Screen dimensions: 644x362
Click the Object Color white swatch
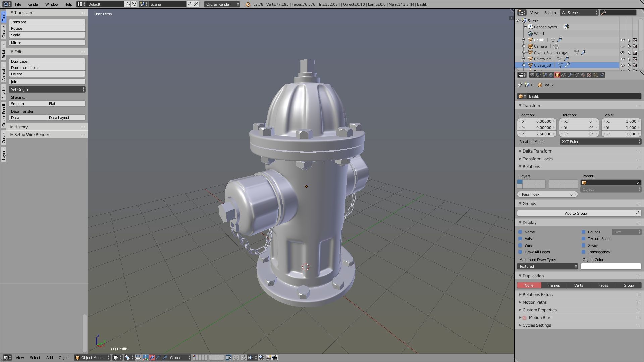611,266
